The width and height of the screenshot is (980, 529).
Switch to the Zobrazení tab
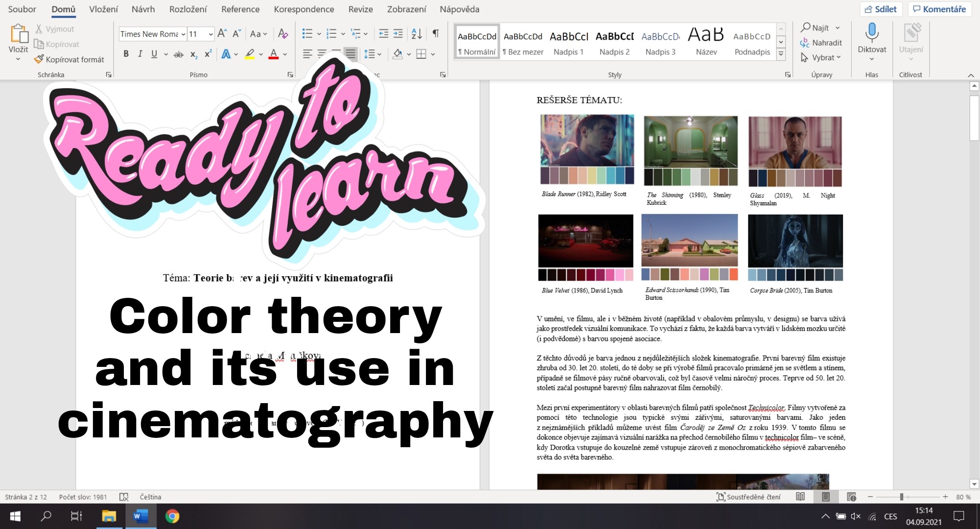[x=406, y=9]
